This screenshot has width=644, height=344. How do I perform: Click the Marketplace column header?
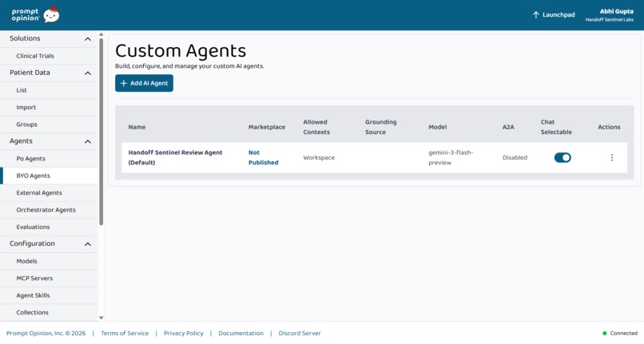(x=267, y=127)
